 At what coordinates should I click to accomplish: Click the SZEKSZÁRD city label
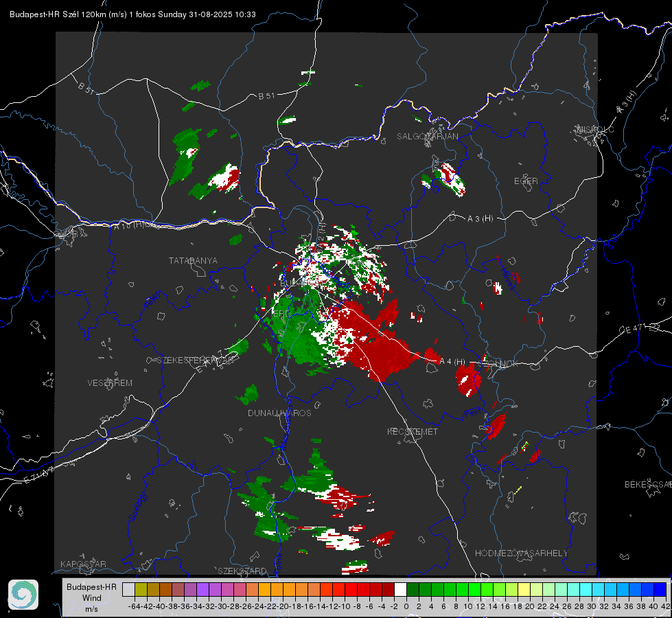(x=242, y=571)
